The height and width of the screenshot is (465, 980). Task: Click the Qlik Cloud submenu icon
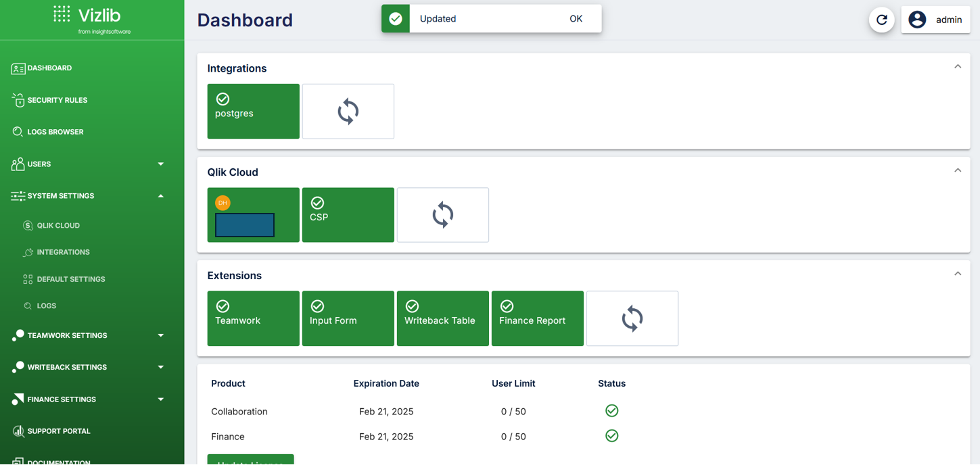click(28, 226)
